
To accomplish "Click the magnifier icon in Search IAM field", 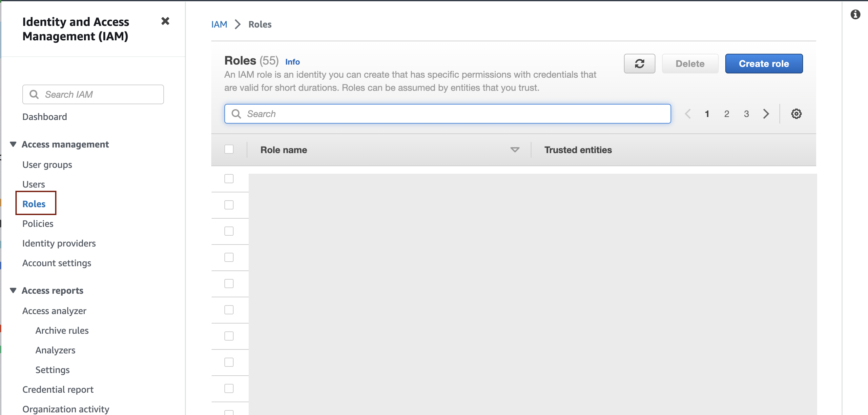I will (34, 94).
